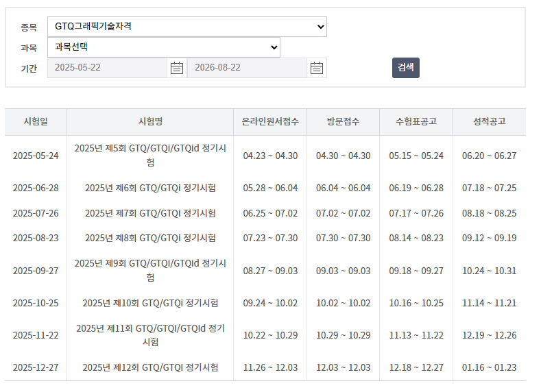This screenshot has width=541, height=392.
Task: Click score announcement 12.19 ~ 12.26
Action: 490,335
